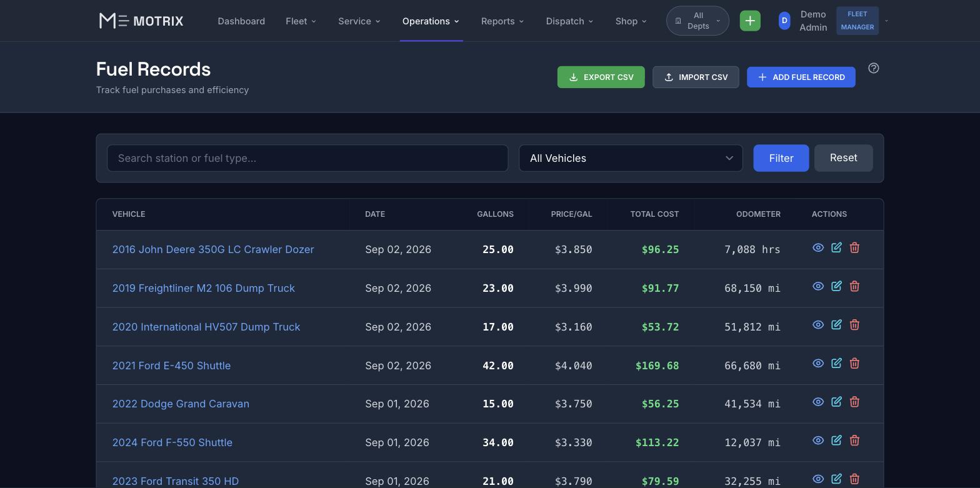Image resolution: width=980 pixels, height=488 pixels.
Task: View the International HV507 fuel record
Action: [817, 326]
